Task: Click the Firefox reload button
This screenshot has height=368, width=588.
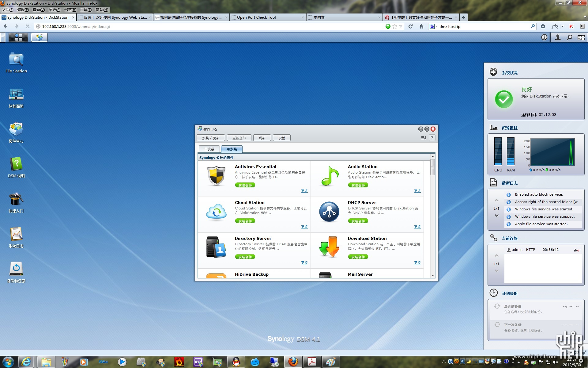Action: pyautogui.click(x=410, y=26)
